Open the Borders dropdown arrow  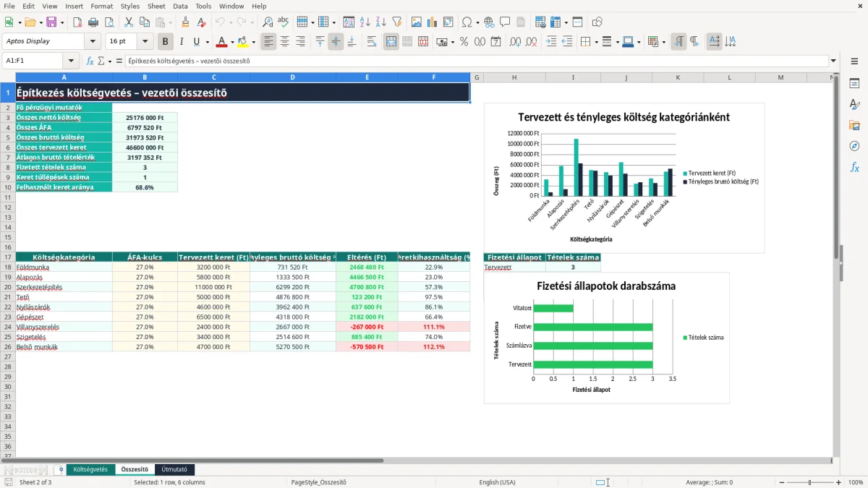click(x=596, y=42)
